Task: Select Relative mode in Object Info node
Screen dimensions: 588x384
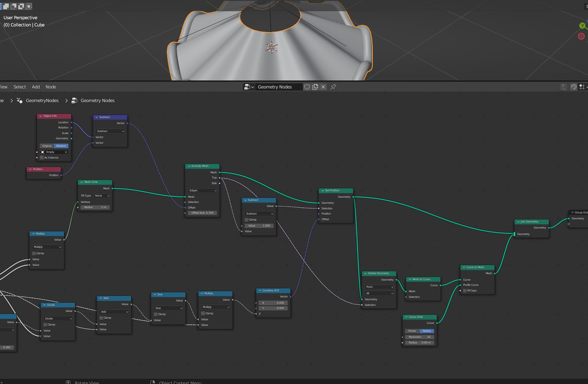Action: 61,146
